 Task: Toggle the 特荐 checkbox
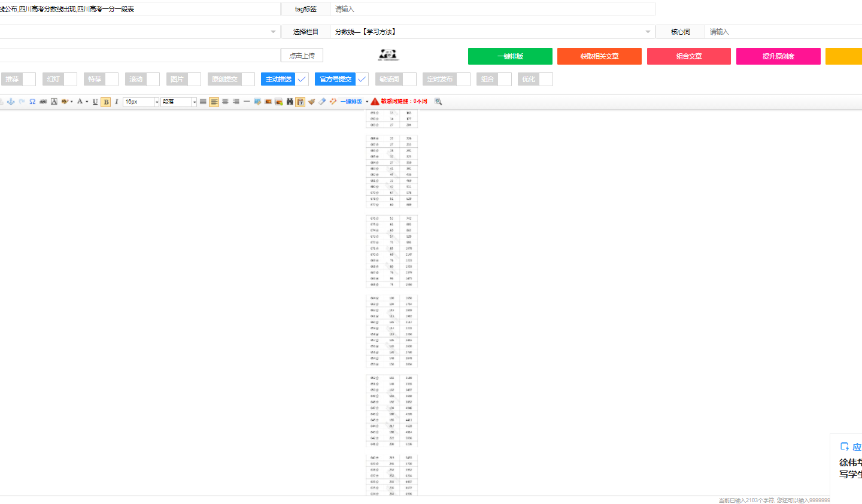[111, 79]
